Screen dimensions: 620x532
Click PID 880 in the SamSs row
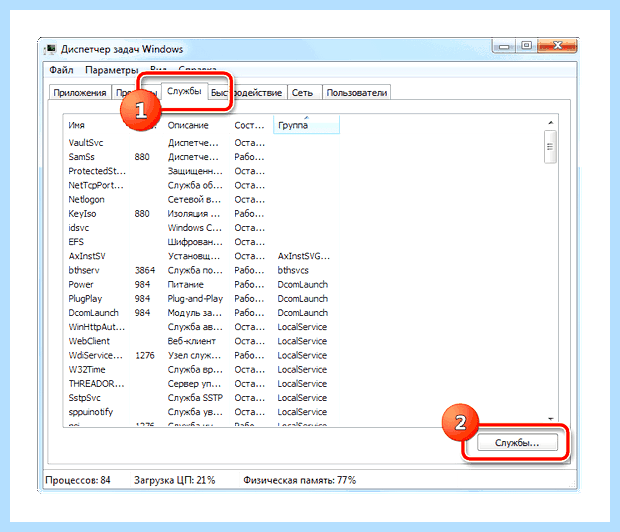(x=142, y=157)
